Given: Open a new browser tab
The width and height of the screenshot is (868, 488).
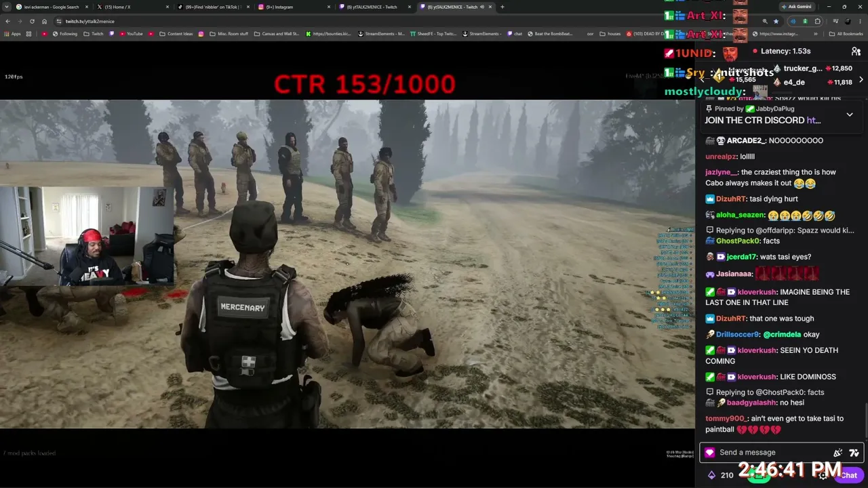Looking at the screenshot, I should 502,7.
